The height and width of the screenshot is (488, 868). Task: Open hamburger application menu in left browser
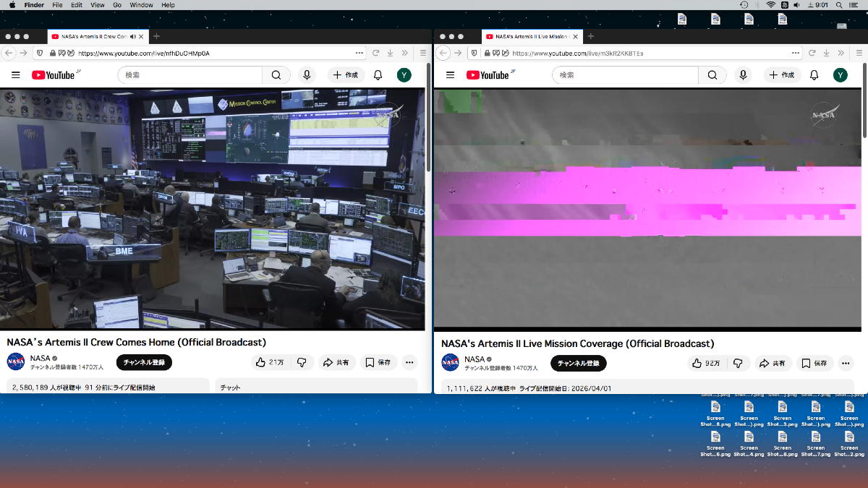(x=423, y=53)
